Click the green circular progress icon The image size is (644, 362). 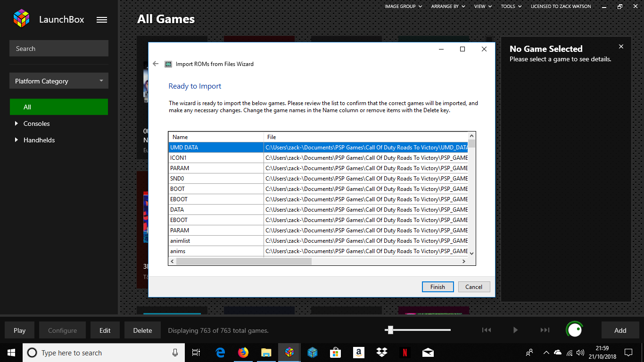point(574,330)
